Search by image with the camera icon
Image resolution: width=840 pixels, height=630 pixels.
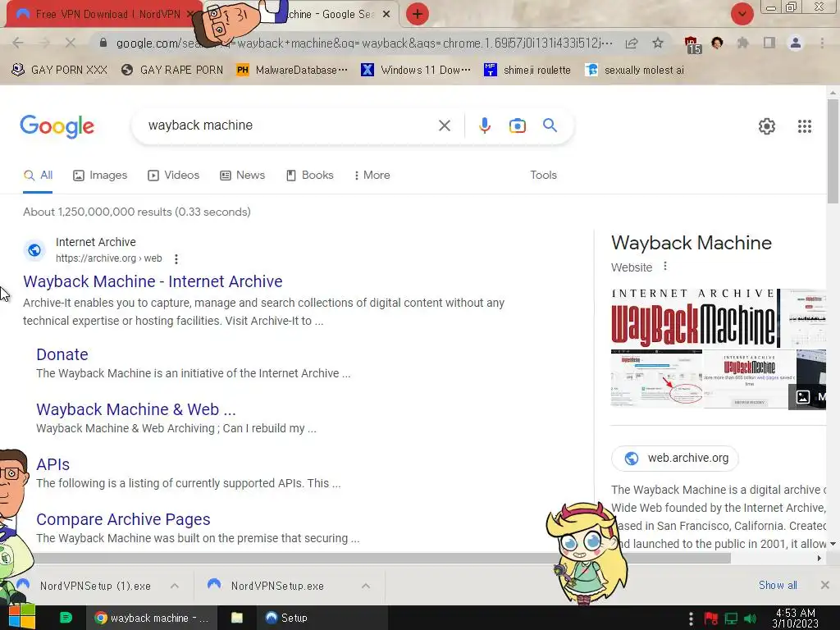(517, 126)
